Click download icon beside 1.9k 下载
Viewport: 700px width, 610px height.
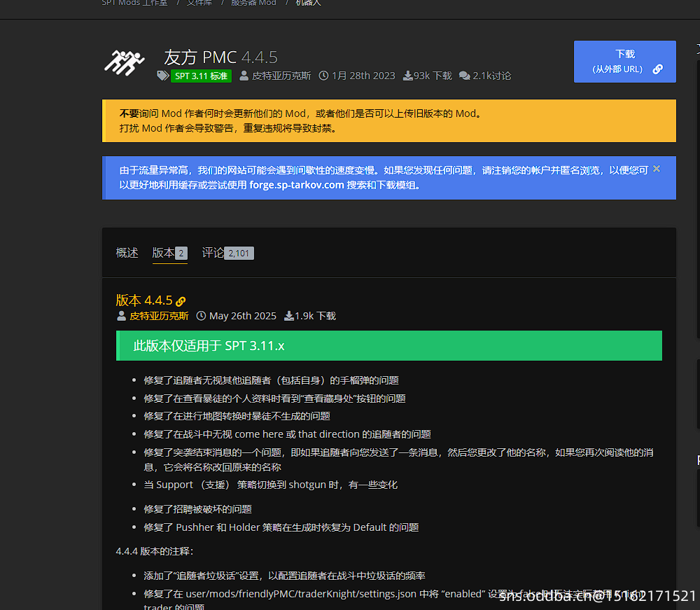tap(289, 316)
